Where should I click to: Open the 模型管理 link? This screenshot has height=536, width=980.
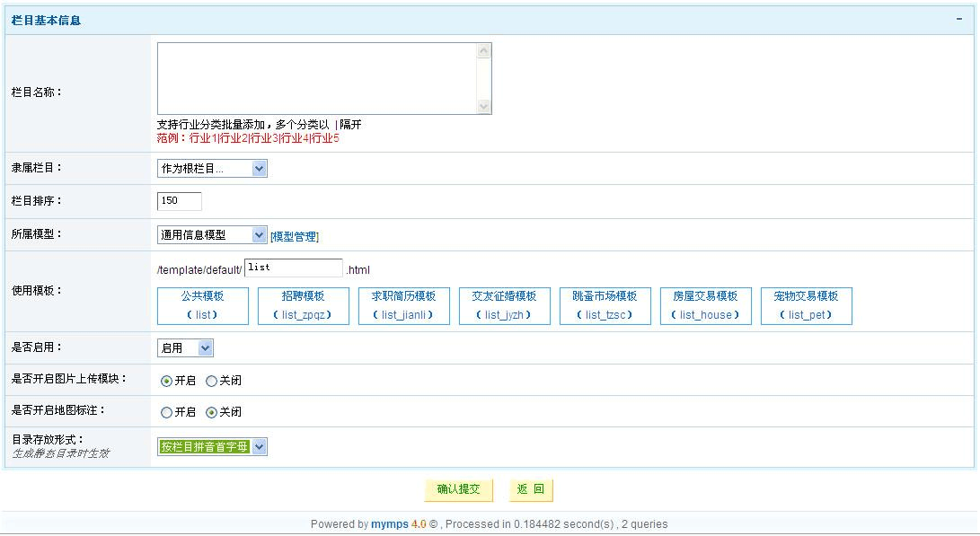[x=295, y=237]
